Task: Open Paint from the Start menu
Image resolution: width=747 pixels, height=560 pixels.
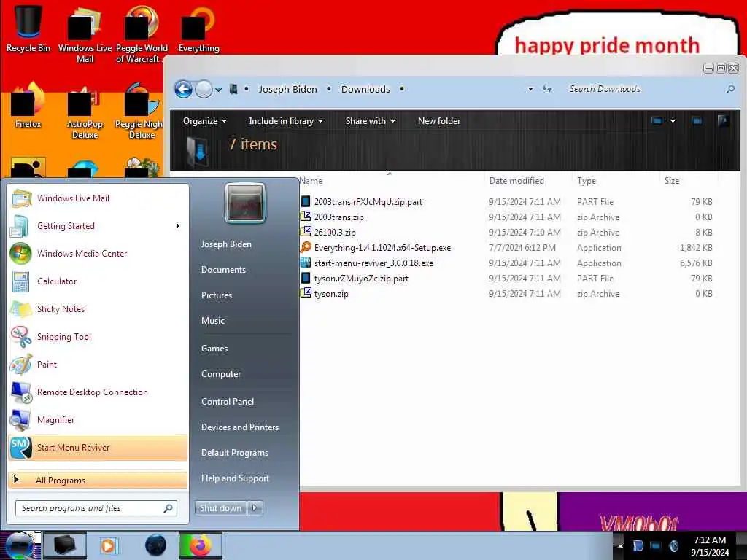Action: 98,365
